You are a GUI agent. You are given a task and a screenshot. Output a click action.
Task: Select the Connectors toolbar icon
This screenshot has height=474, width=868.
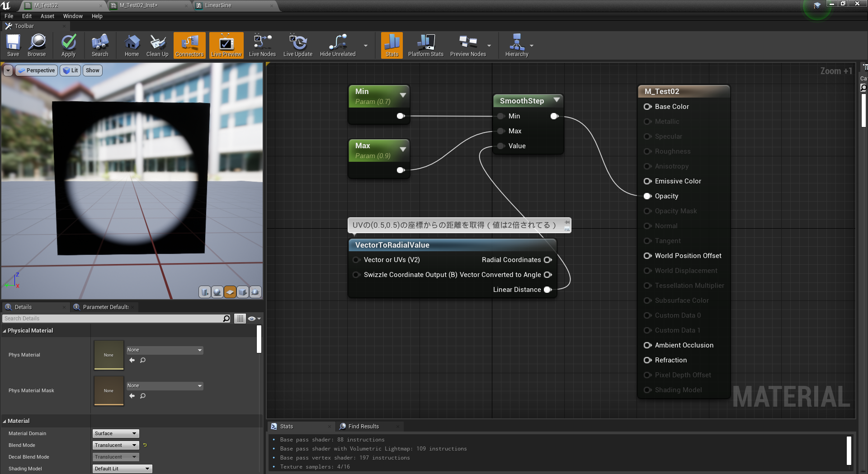click(189, 45)
